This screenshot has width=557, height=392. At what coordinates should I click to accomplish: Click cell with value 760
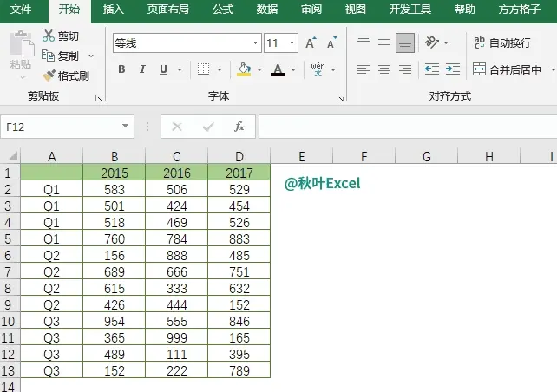point(115,239)
